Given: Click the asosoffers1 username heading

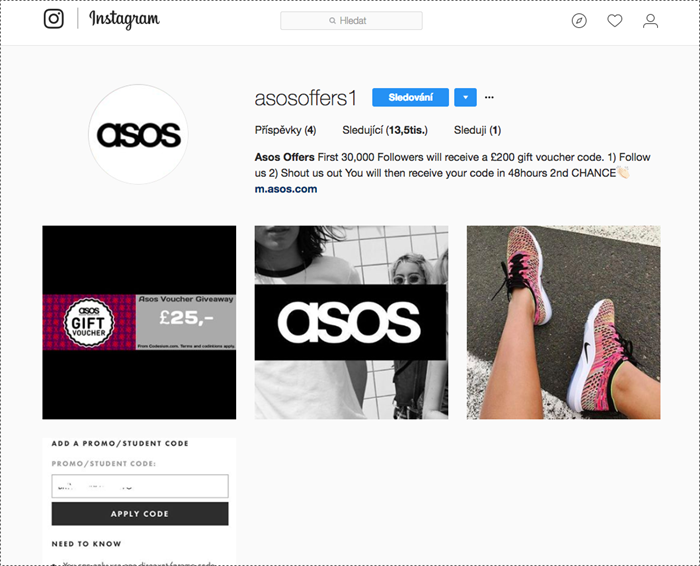Looking at the screenshot, I should click(306, 98).
